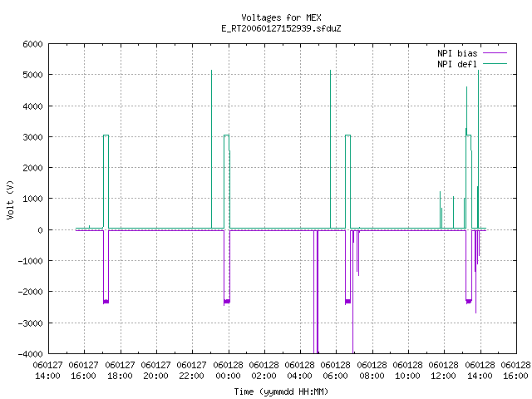
Task: Click the y-axis value -2000
Action: 31,292
